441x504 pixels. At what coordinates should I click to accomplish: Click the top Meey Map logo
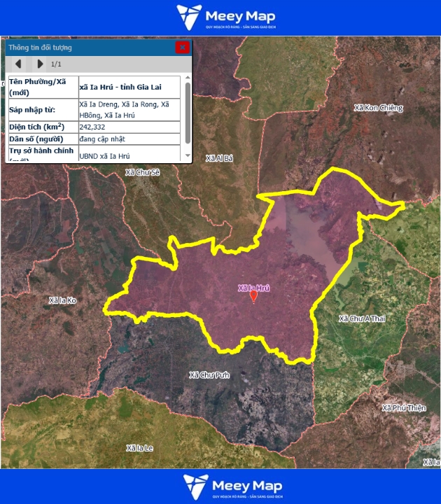pos(225,17)
